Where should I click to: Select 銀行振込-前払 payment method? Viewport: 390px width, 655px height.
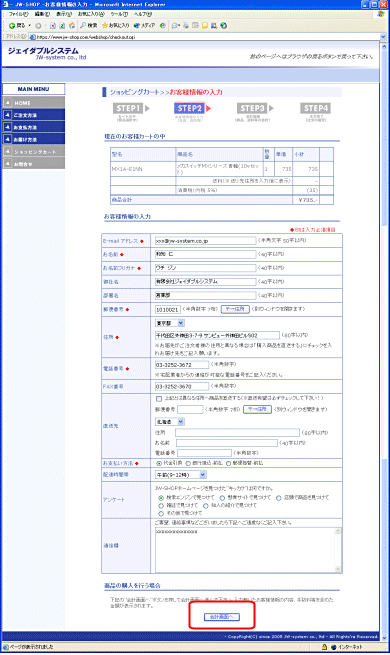pos(188,463)
